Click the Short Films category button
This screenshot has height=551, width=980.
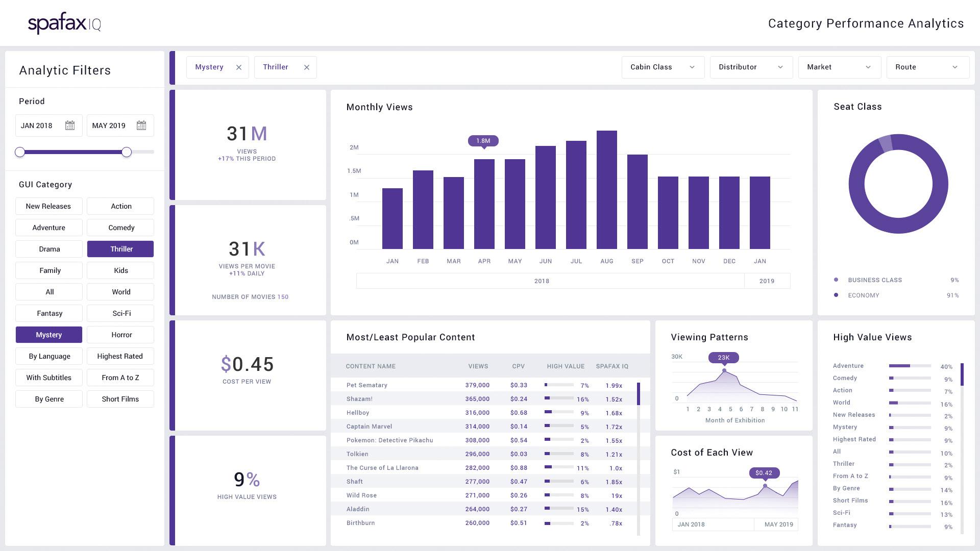point(120,399)
